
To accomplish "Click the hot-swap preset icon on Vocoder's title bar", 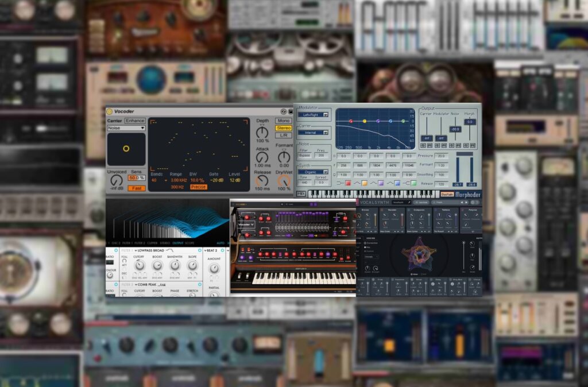I will (284, 111).
